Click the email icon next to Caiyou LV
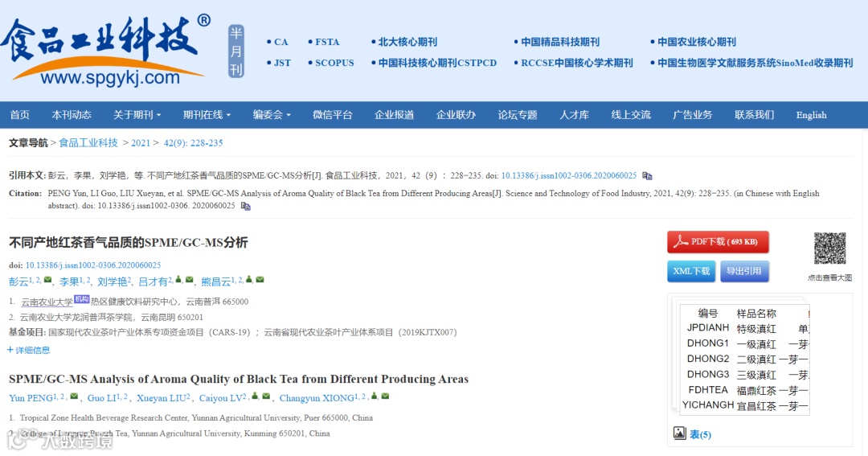 pyautogui.click(x=266, y=396)
